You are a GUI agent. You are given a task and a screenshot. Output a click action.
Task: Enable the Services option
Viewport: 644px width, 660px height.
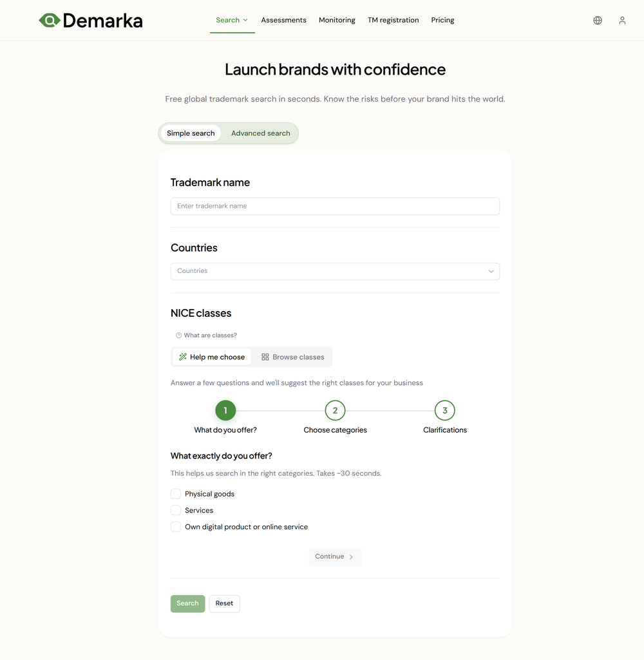pos(175,509)
